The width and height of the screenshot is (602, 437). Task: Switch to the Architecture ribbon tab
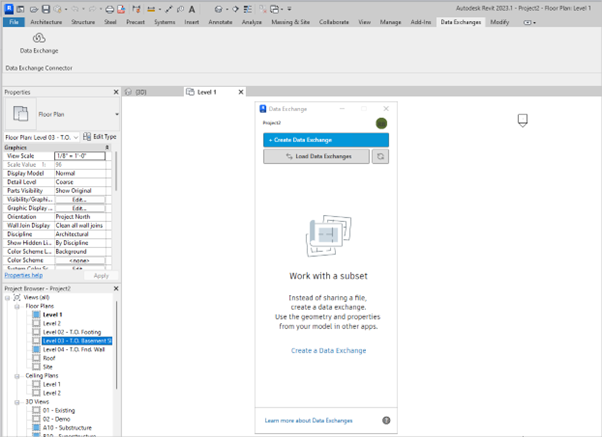point(46,22)
